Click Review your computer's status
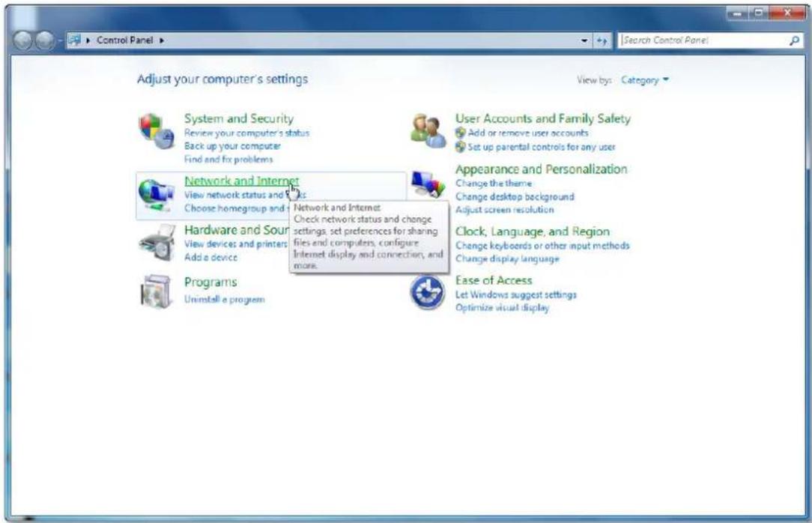The height and width of the screenshot is (523, 812). point(246,133)
